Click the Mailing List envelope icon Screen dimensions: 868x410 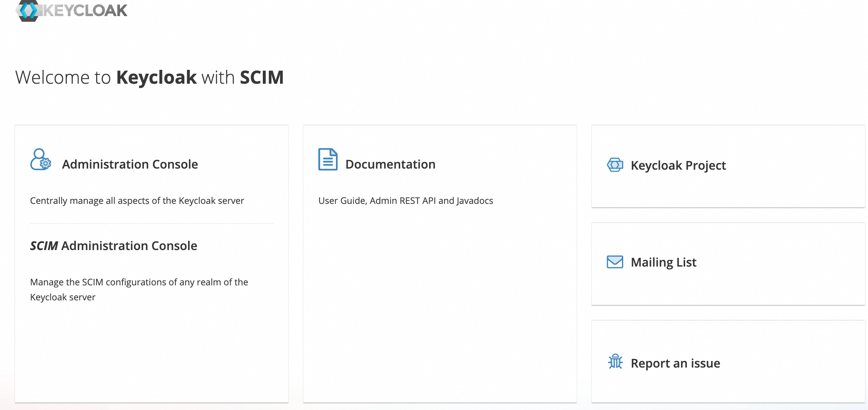(x=615, y=262)
